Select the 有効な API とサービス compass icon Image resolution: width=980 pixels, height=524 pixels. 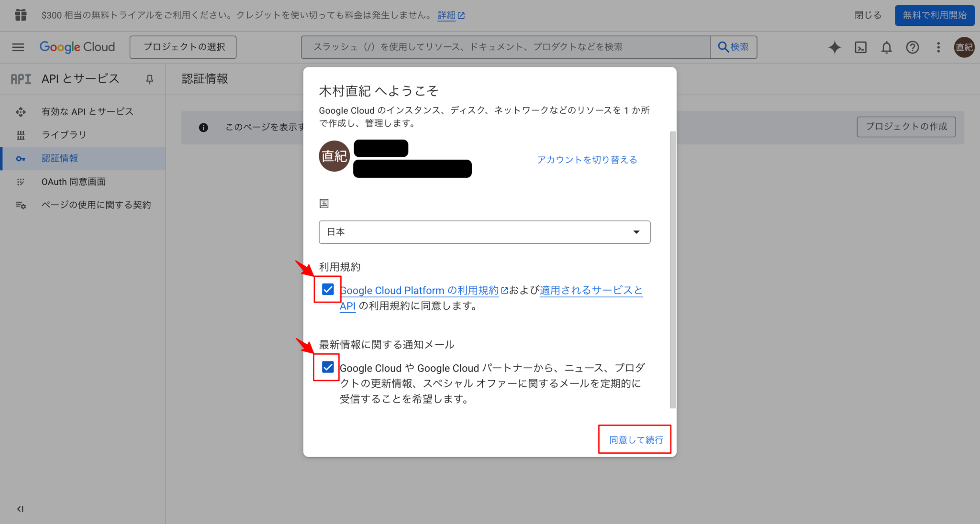(x=21, y=111)
